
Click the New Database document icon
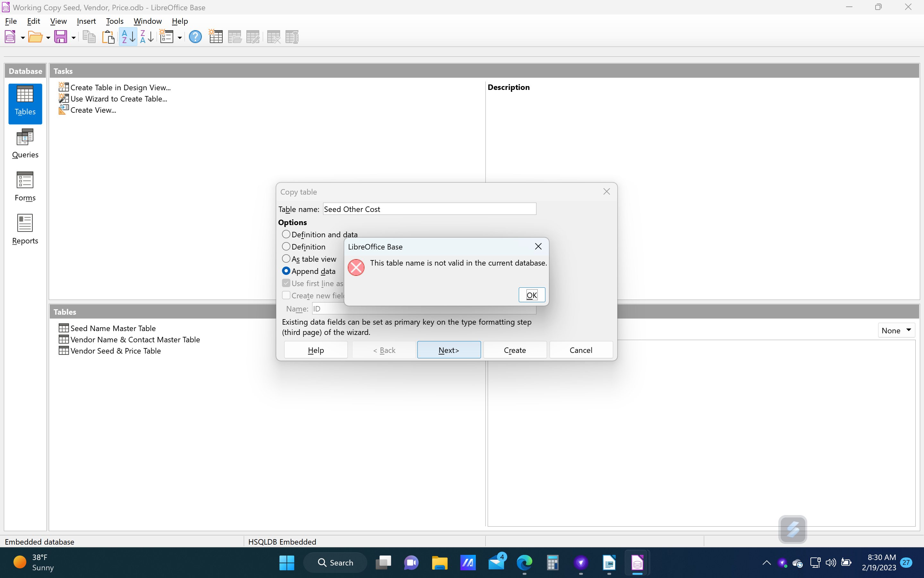click(x=10, y=37)
